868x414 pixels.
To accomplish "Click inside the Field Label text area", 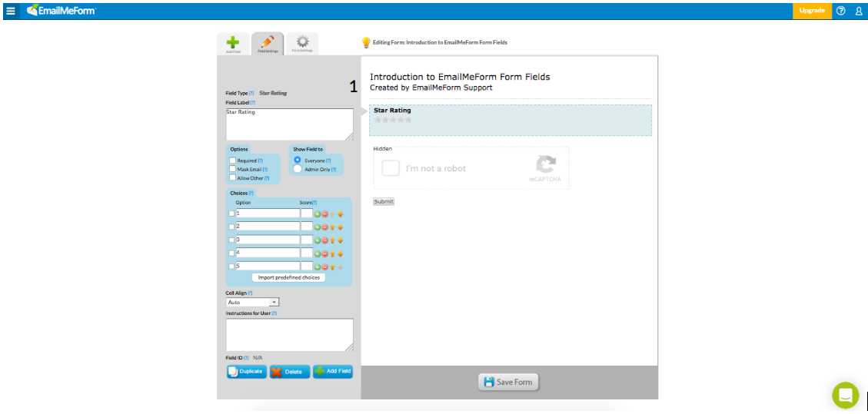I will click(x=290, y=124).
